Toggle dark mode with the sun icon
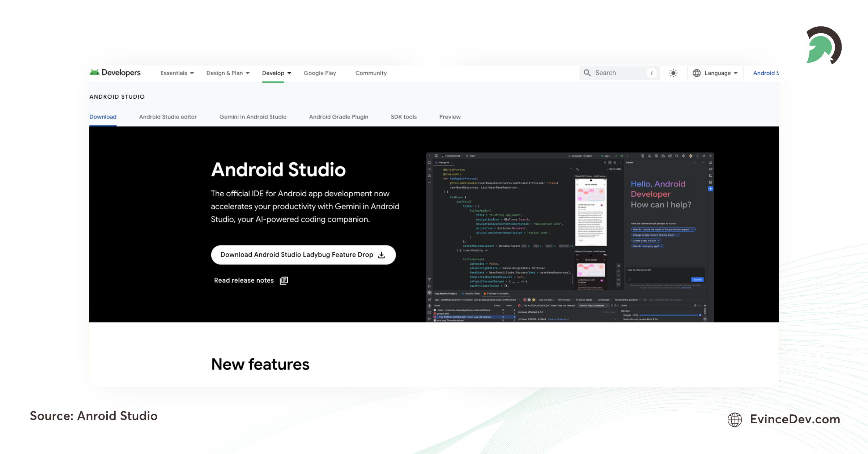 coord(673,73)
